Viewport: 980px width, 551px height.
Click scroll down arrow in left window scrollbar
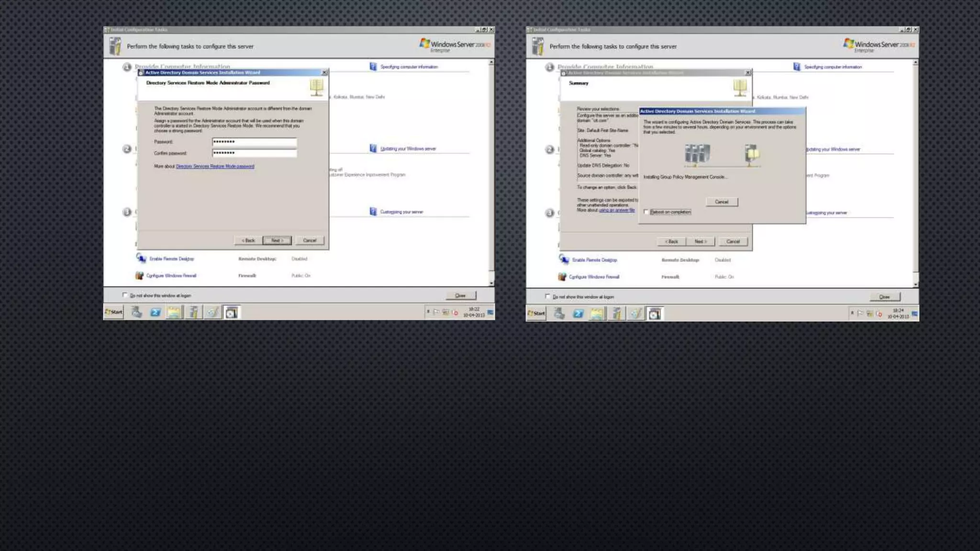pyautogui.click(x=491, y=283)
